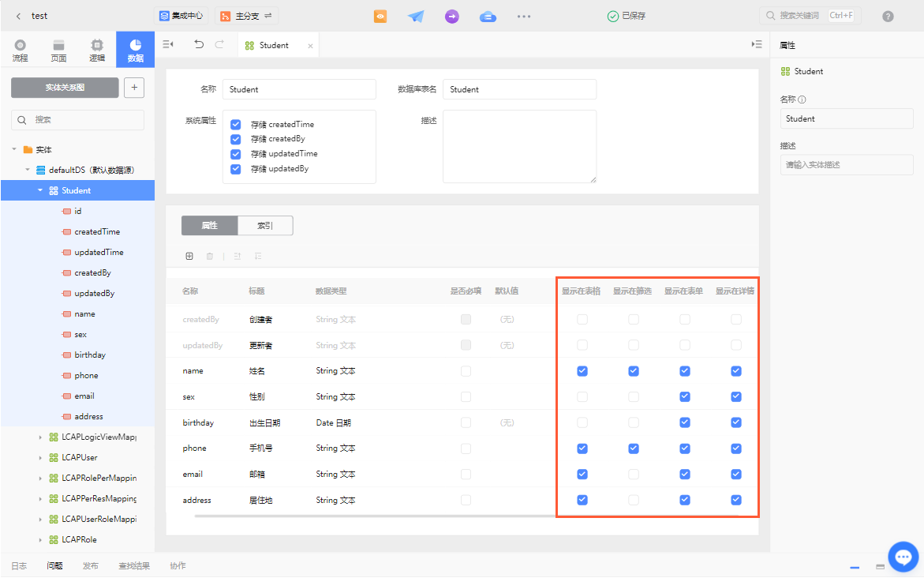This screenshot has height=578, width=924.
Task: Toggle 显示在表格 for sex row
Action: pos(582,397)
